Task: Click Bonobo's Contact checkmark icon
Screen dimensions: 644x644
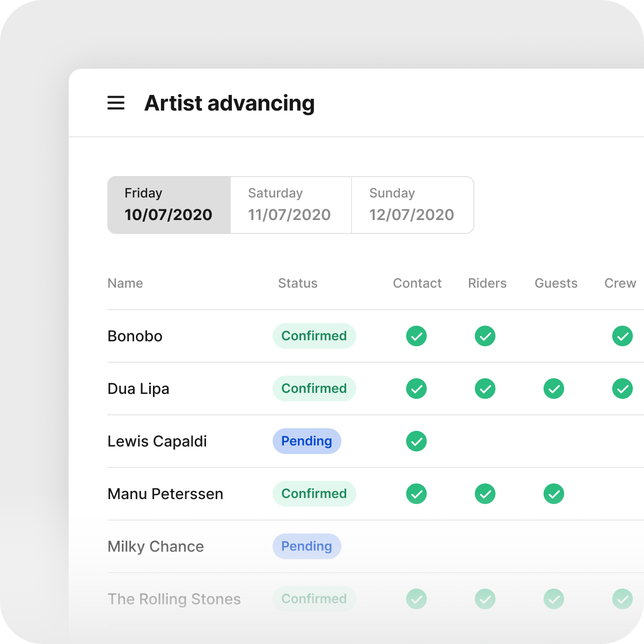Action: pyautogui.click(x=416, y=336)
